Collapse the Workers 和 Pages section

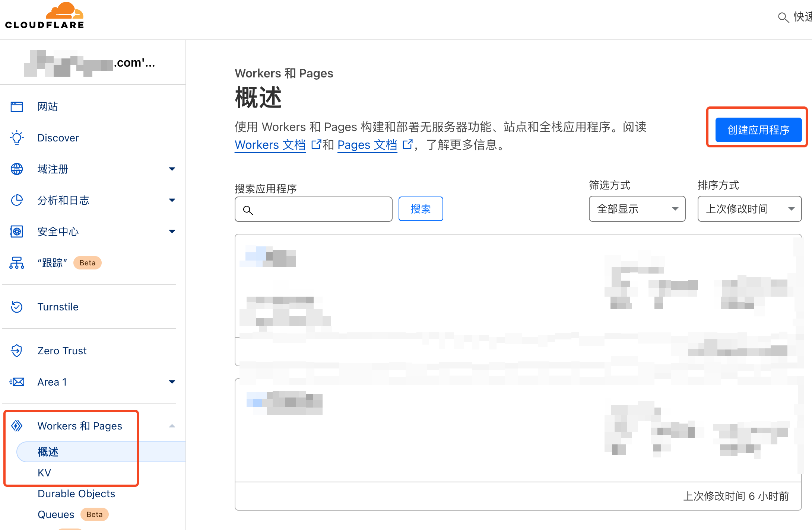coord(172,426)
